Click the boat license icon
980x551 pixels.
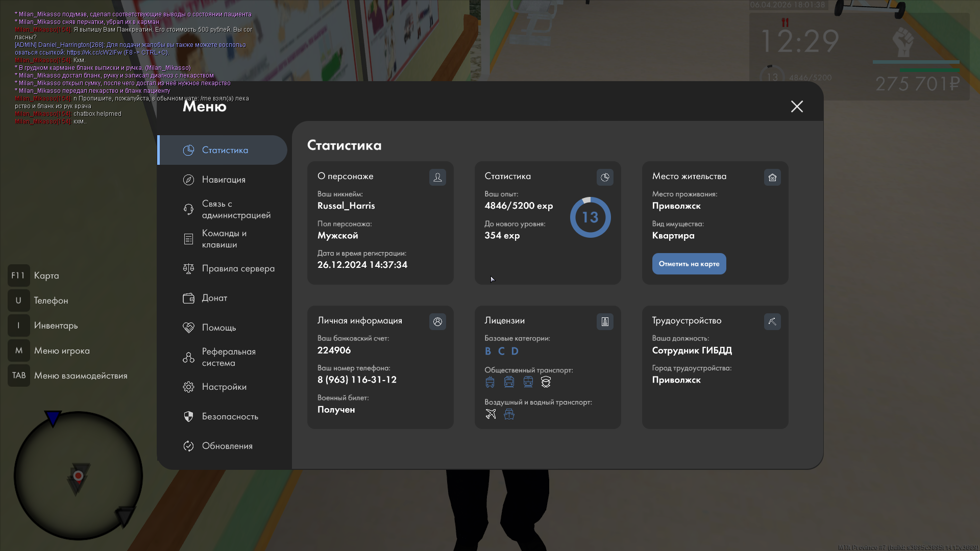[x=509, y=414]
